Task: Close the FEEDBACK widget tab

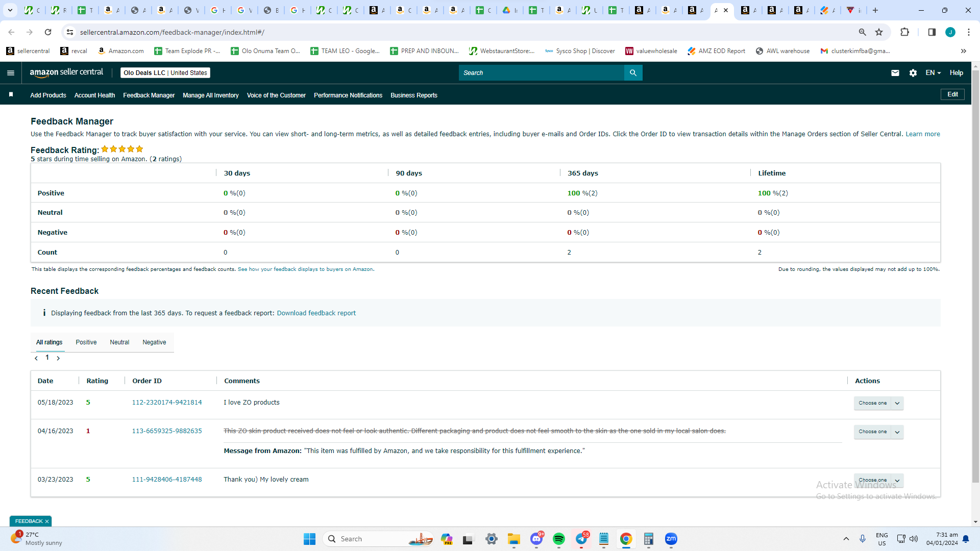Action: pos(47,521)
